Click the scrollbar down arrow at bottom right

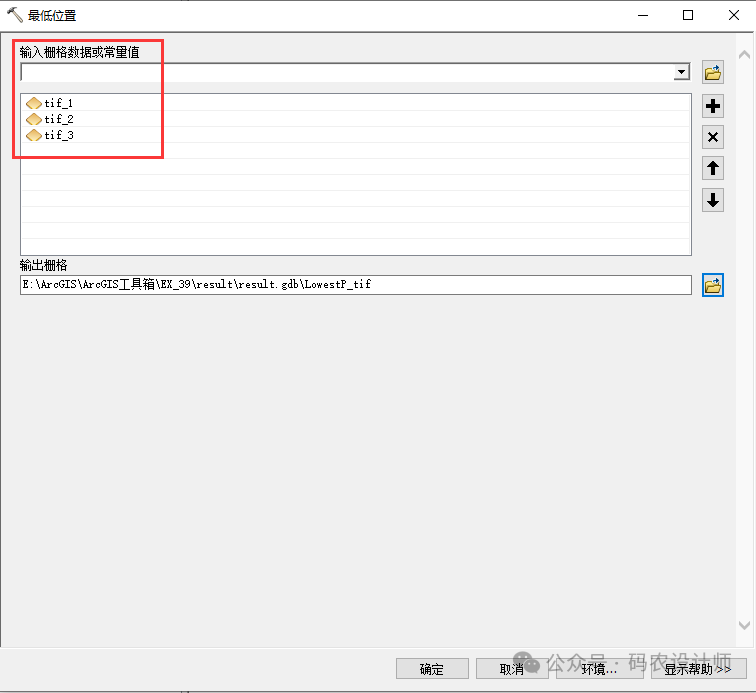[x=744, y=625]
